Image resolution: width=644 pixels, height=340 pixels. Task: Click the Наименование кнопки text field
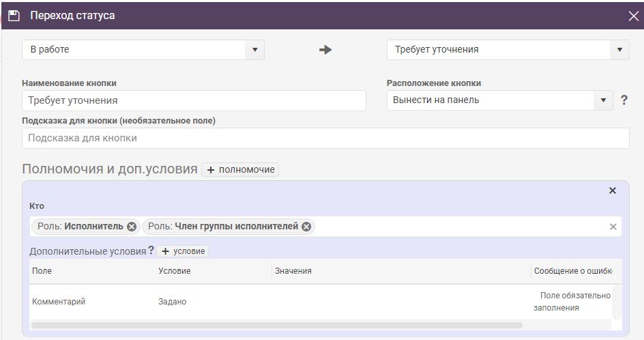194,101
